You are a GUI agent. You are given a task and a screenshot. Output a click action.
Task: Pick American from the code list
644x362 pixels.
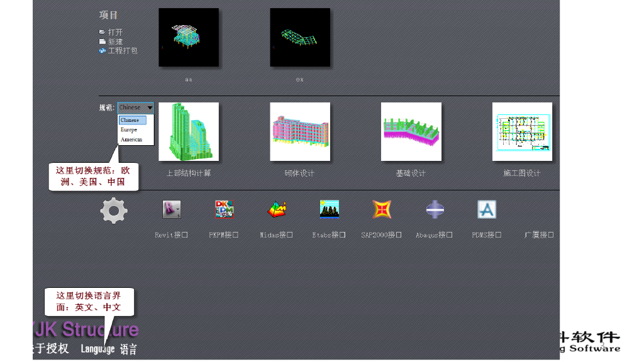point(131,140)
